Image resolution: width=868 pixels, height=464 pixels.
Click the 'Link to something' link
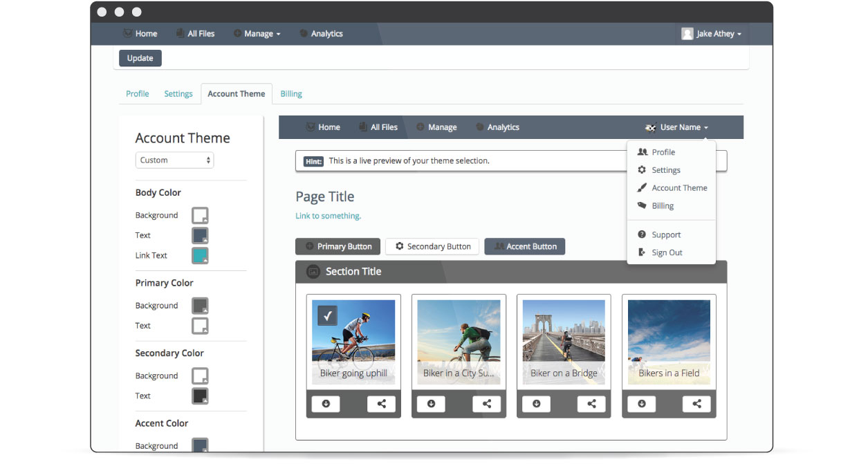point(328,216)
